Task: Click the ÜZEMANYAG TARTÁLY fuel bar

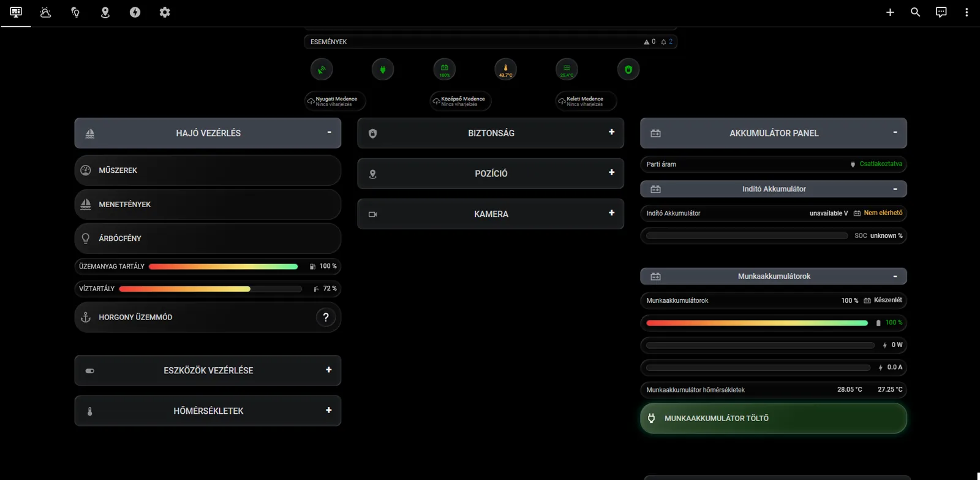Action: 223,267
